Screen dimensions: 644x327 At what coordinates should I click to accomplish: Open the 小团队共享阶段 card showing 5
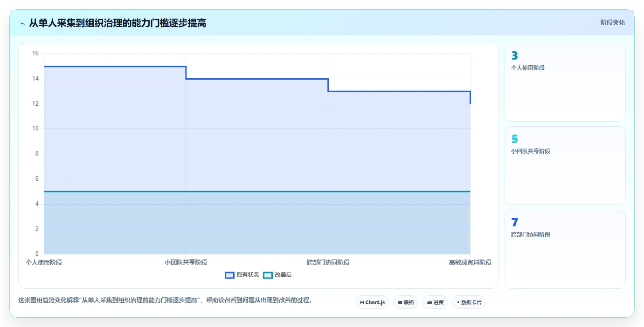point(565,165)
